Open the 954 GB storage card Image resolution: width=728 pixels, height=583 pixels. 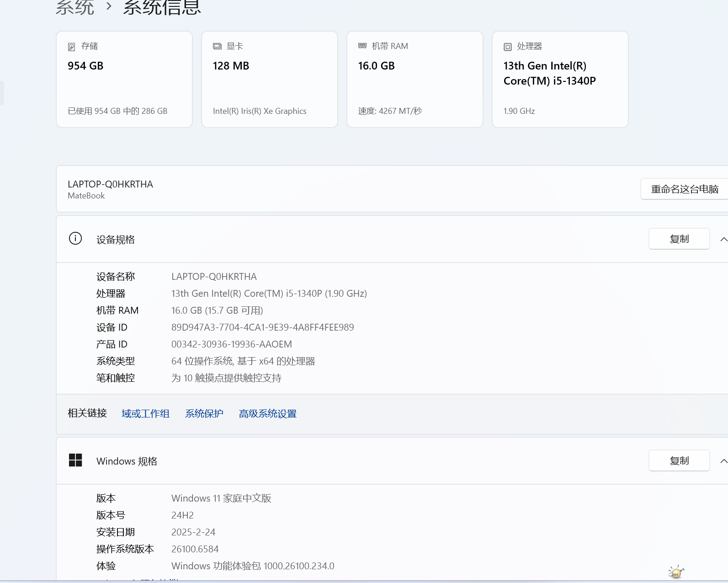pyautogui.click(x=124, y=79)
